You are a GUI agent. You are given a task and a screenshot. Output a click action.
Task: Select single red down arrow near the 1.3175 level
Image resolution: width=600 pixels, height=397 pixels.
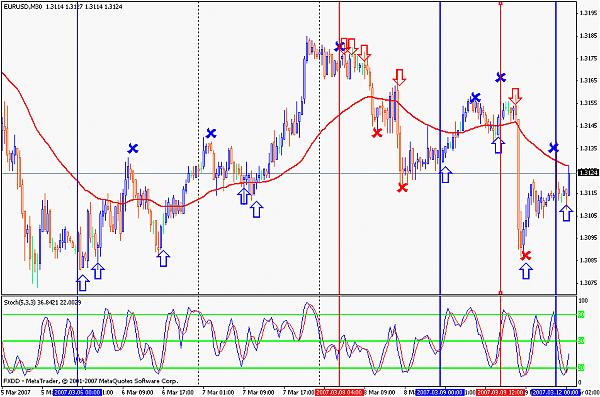(364, 53)
